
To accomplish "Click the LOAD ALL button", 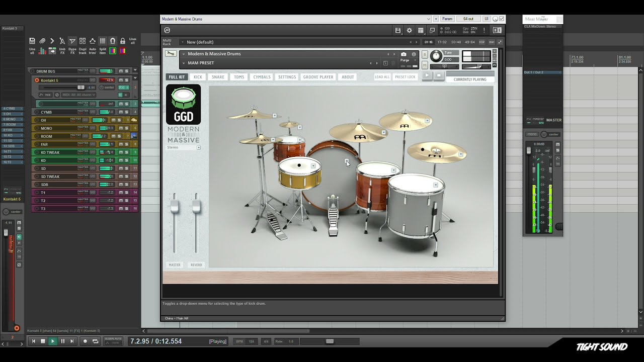I will (x=382, y=77).
